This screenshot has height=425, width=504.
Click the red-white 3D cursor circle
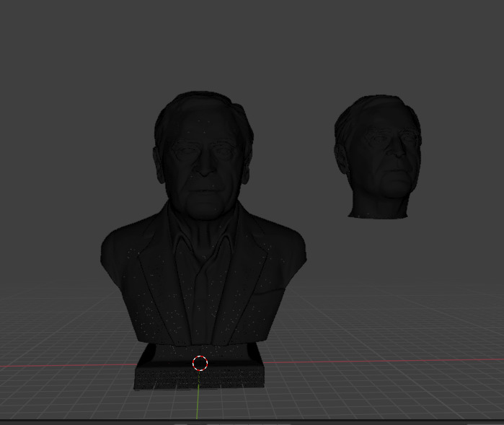(200, 363)
